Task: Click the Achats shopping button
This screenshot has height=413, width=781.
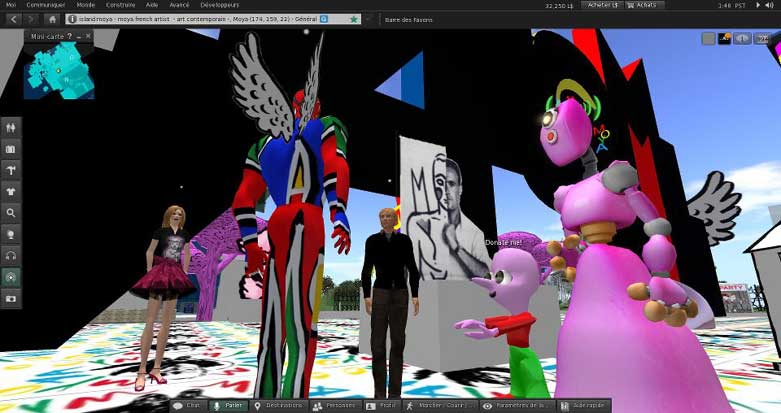Action: 645,5
